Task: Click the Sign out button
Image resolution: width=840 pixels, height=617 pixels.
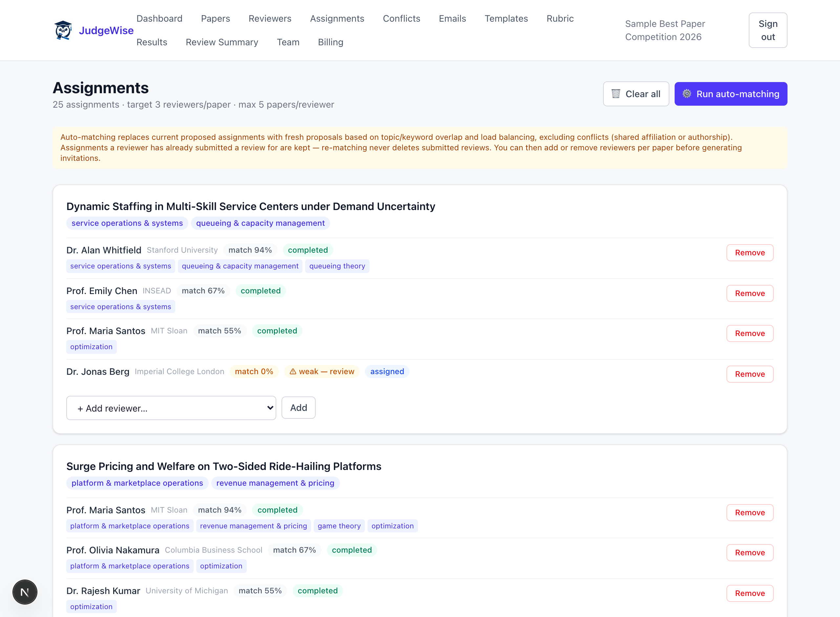Action: click(767, 30)
